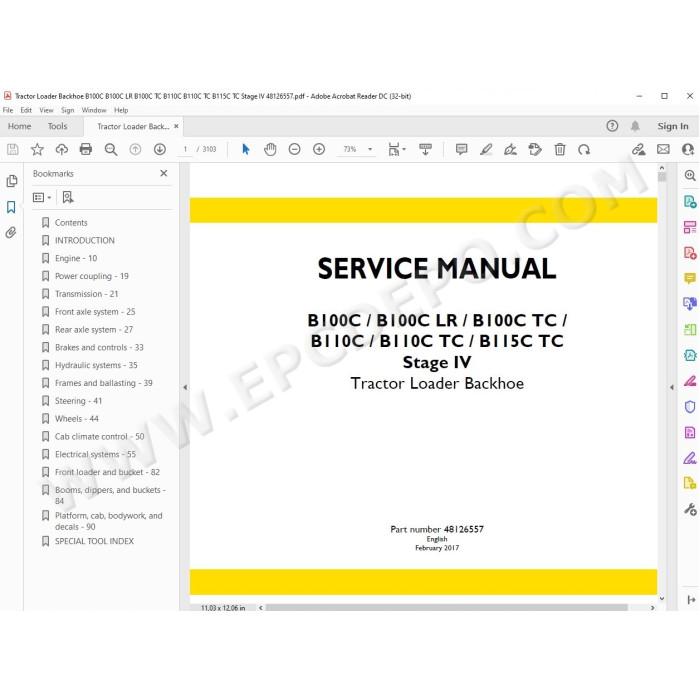Activate the Hand pan tool
The width and height of the screenshot is (700, 700).
(x=270, y=149)
